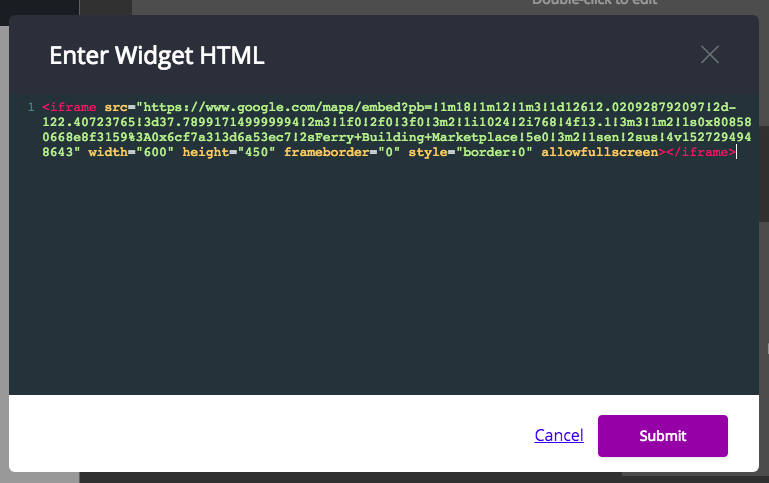Cancel the widget HTML entry
Viewport: 769px width, 483px height.
point(559,435)
